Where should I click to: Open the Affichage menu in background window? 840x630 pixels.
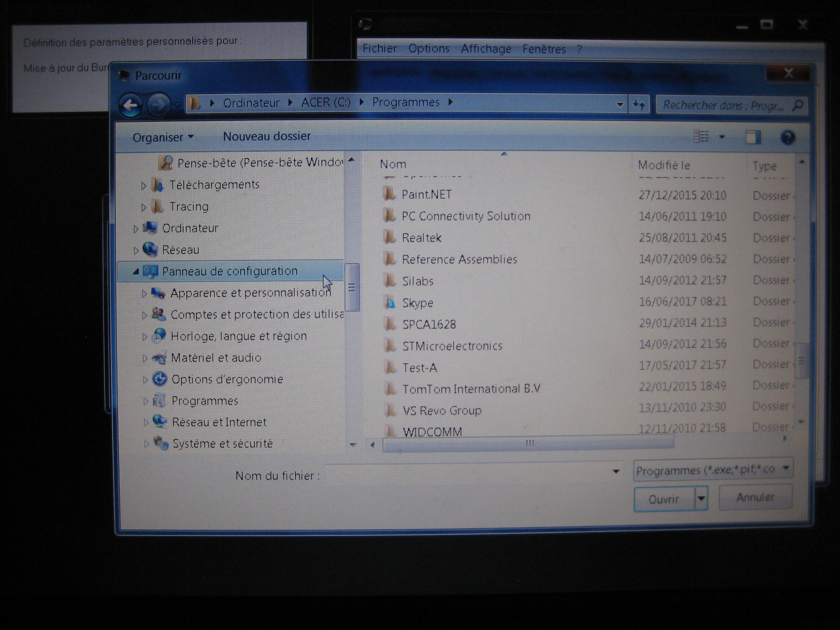tap(486, 49)
